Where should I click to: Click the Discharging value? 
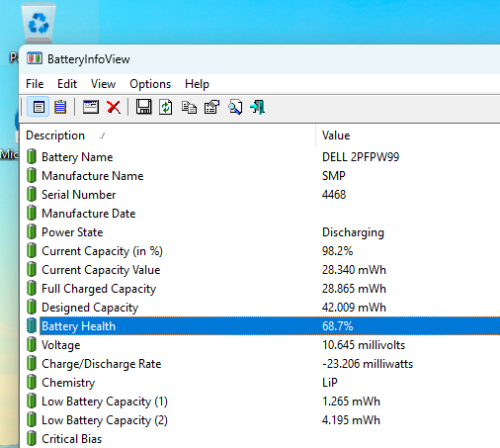point(353,232)
